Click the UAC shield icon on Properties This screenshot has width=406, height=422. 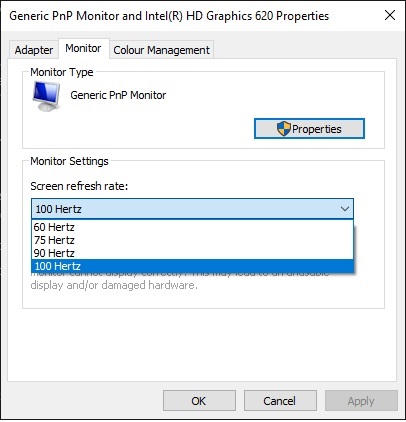[284, 129]
